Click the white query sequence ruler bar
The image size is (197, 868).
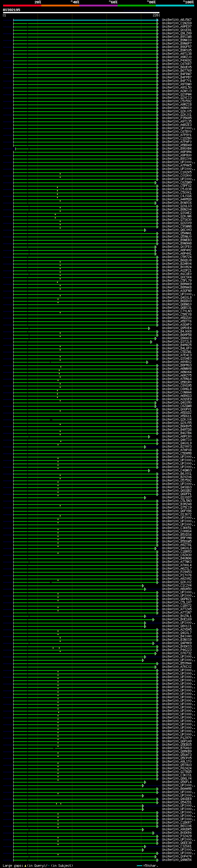81,13
